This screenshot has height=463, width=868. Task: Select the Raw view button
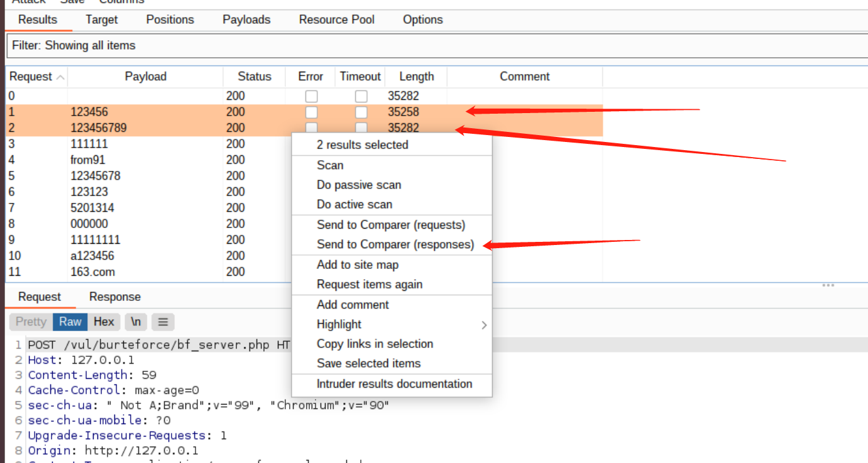pos(70,322)
